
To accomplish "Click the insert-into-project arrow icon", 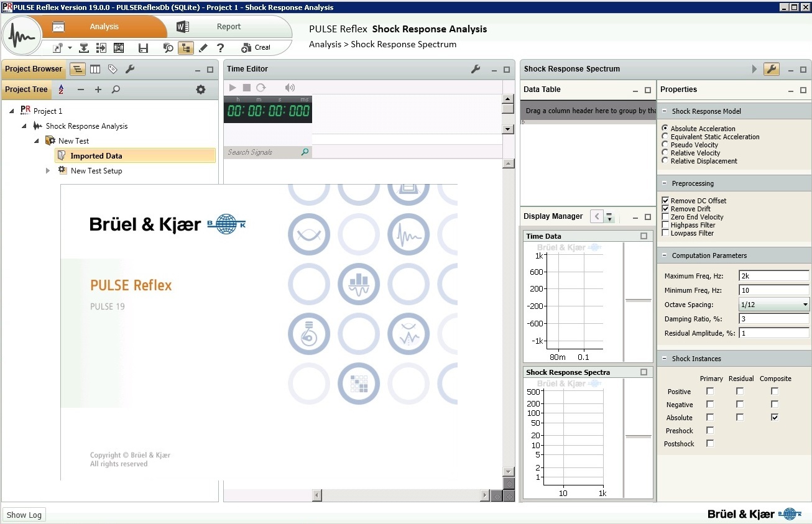I will [x=101, y=48].
